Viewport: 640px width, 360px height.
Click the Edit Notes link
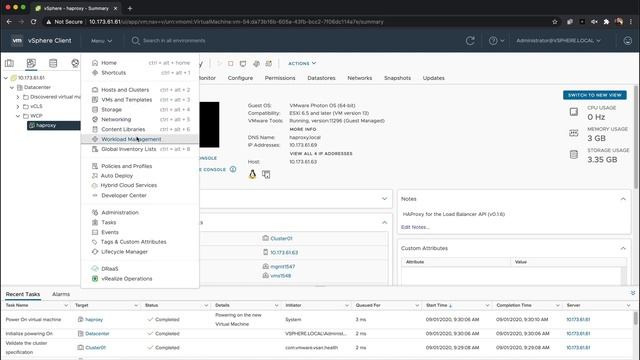(415, 227)
